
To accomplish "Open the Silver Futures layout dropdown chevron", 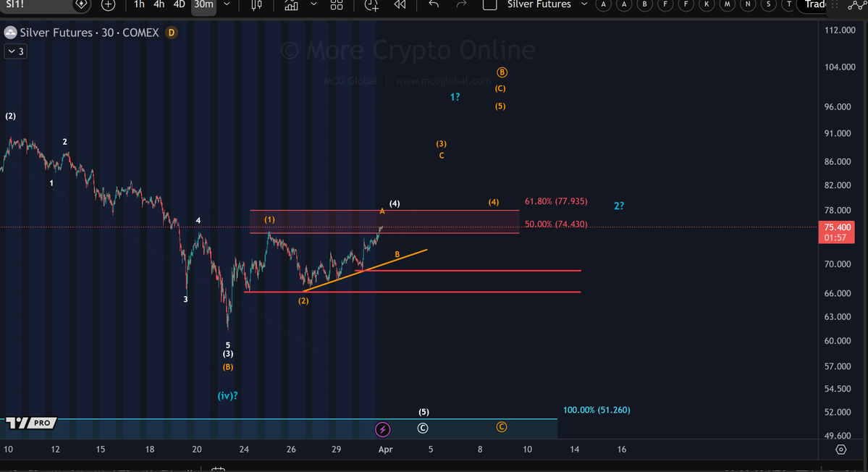I will point(583,4).
